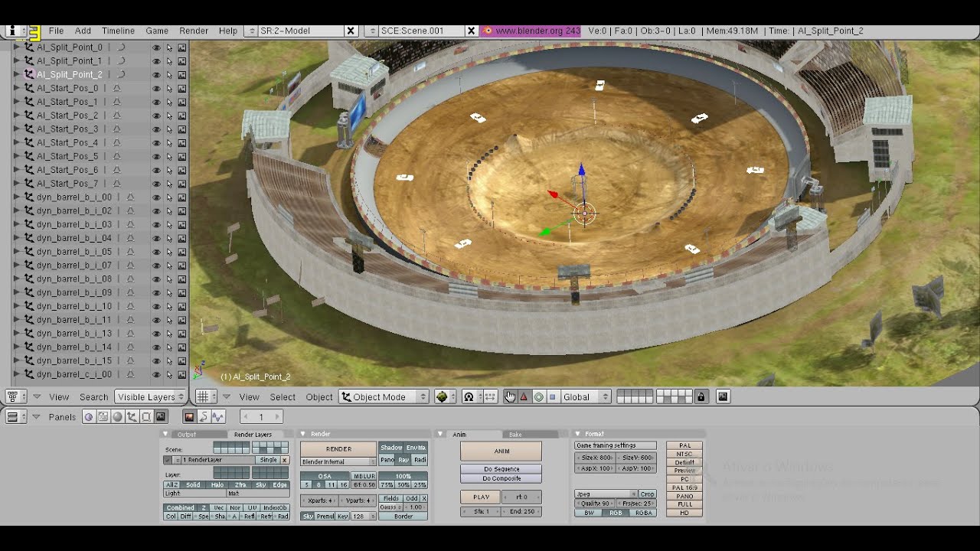Click the PLAY button

pyautogui.click(x=481, y=497)
